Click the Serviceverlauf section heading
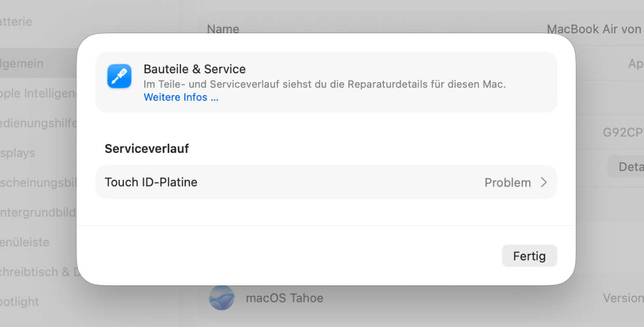Screen dimensions: 644x327 click(146, 149)
